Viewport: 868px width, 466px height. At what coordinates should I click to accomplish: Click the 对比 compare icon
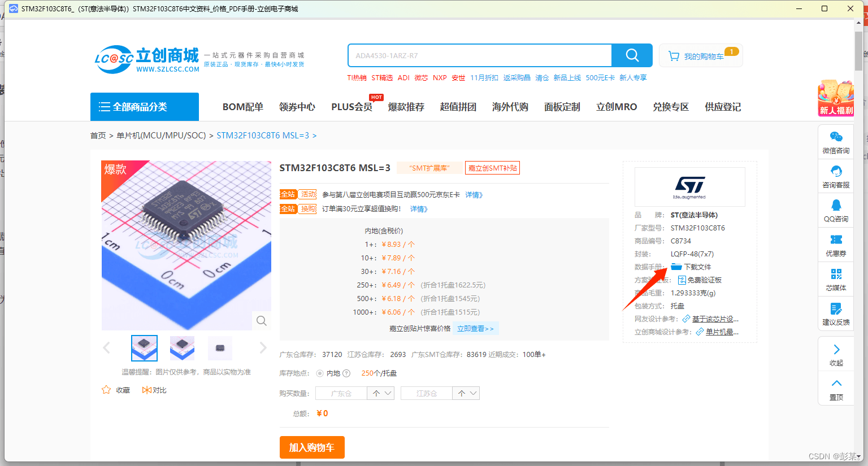[x=146, y=390]
